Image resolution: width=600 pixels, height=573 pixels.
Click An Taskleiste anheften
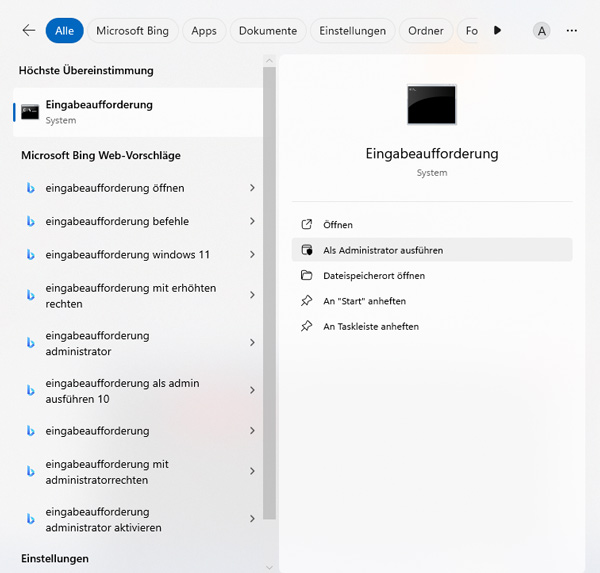pos(432,326)
